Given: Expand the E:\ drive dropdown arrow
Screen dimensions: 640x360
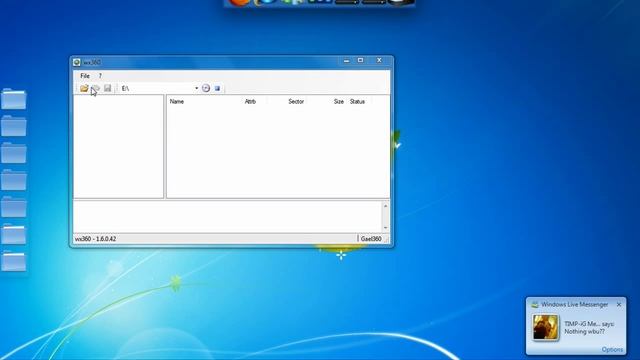Looking at the screenshot, I should 196,88.
